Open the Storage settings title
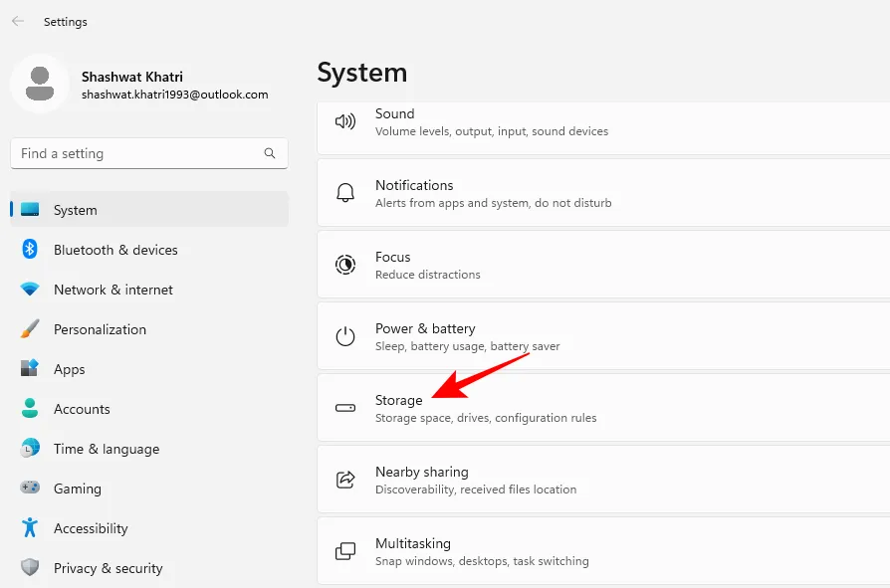This screenshot has width=890, height=588. [398, 400]
